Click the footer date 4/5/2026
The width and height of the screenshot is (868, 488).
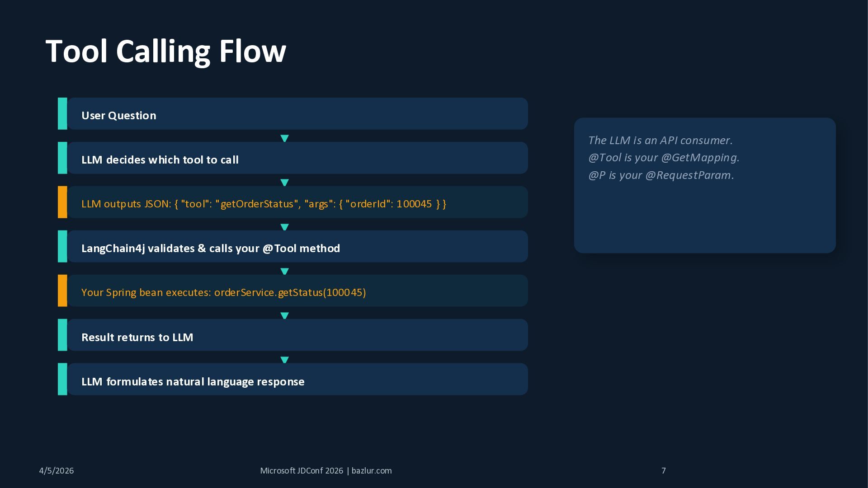[x=57, y=471]
